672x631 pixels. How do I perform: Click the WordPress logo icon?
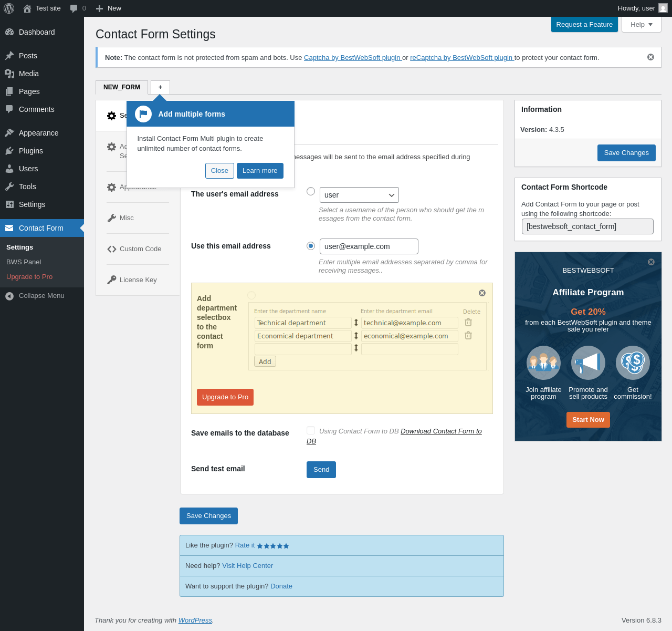click(9, 8)
